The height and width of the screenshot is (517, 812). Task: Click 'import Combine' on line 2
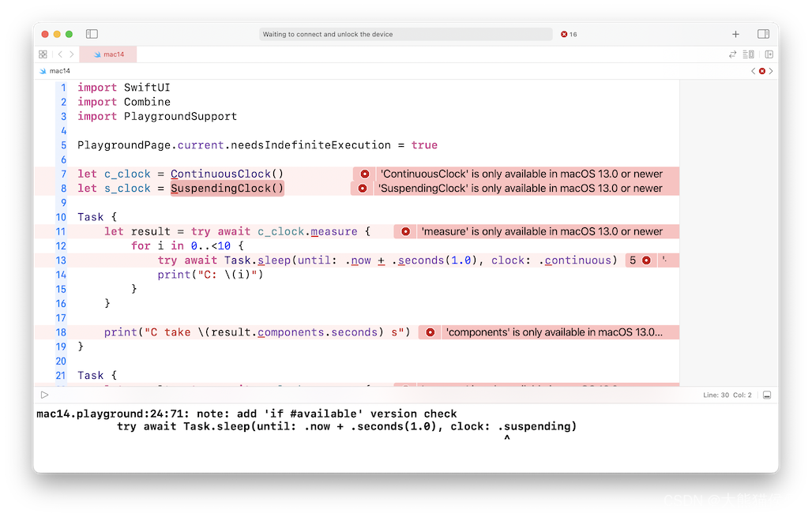pyautogui.click(x=124, y=102)
